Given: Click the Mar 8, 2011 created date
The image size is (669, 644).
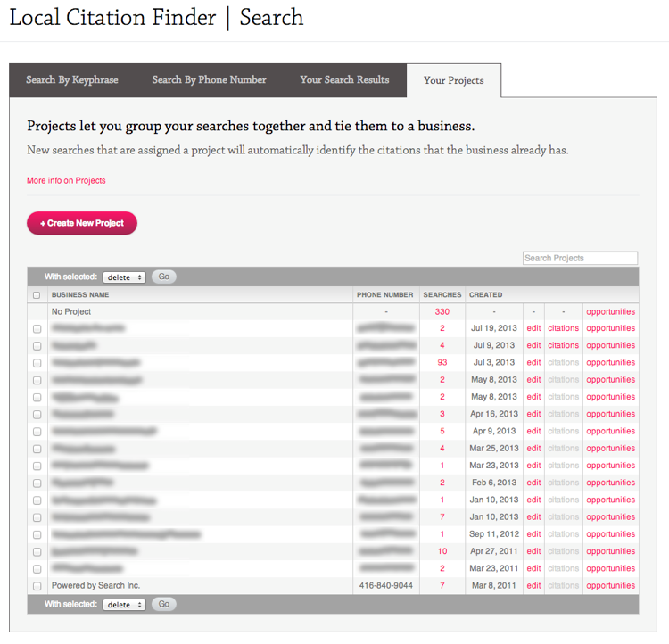Looking at the screenshot, I should 493,585.
